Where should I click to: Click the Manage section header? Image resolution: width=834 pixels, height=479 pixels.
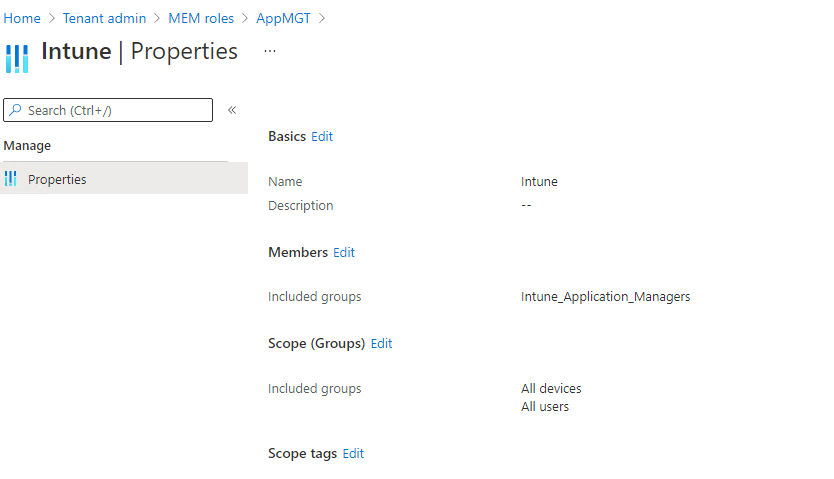coord(27,146)
